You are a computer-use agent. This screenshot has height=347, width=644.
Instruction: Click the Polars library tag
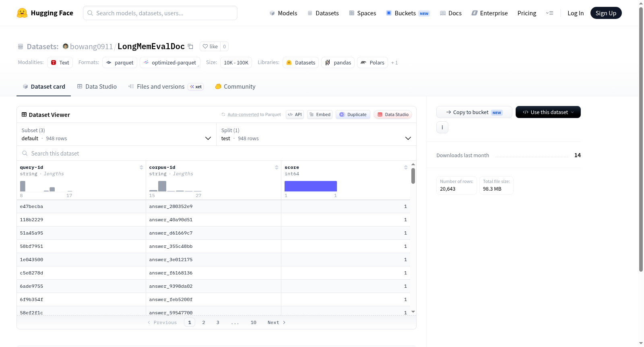pyautogui.click(x=372, y=62)
